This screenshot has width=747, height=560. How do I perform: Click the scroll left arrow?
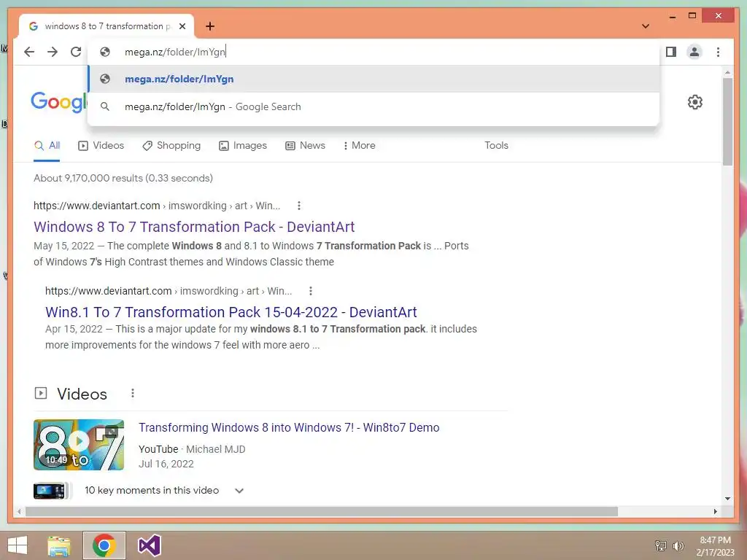(19, 511)
